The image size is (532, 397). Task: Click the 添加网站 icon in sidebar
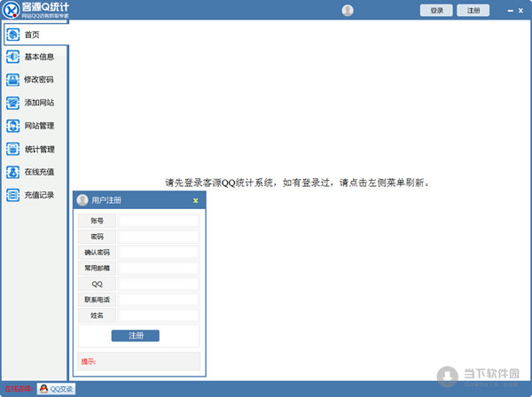point(13,103)
